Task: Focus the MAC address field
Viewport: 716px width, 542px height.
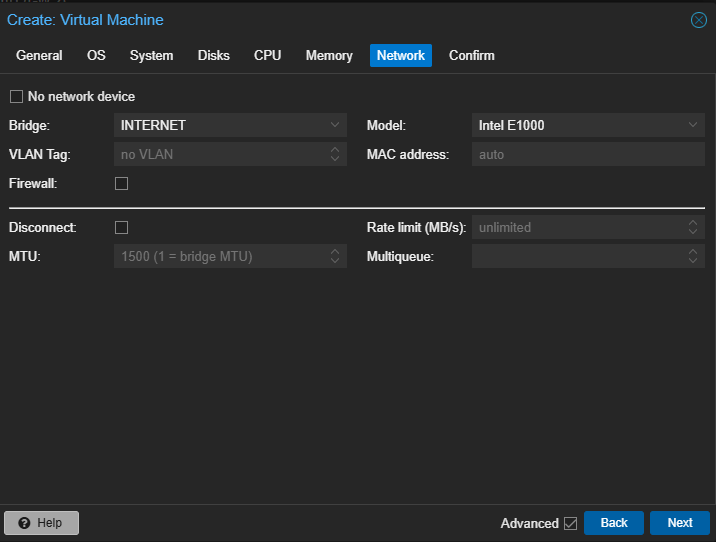Action: point(588,154)
